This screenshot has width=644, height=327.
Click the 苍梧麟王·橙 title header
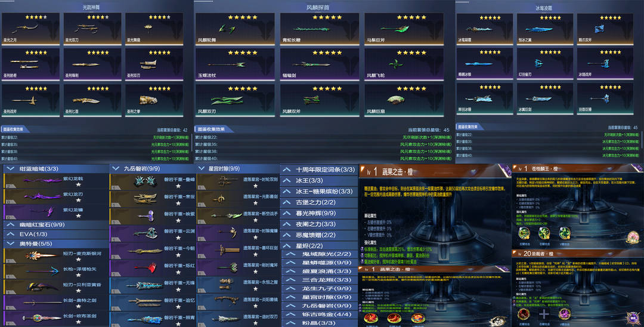pyautogui.click(x=549, y=169)
